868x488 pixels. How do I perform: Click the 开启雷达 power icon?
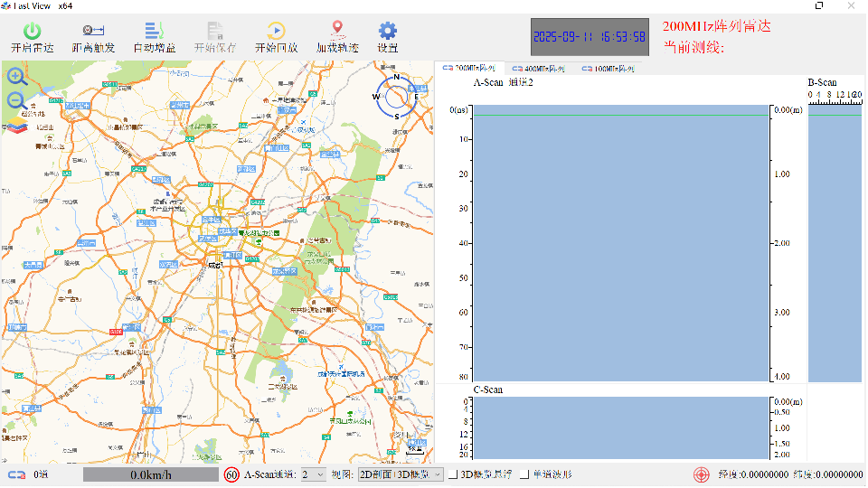click(32, 32)
